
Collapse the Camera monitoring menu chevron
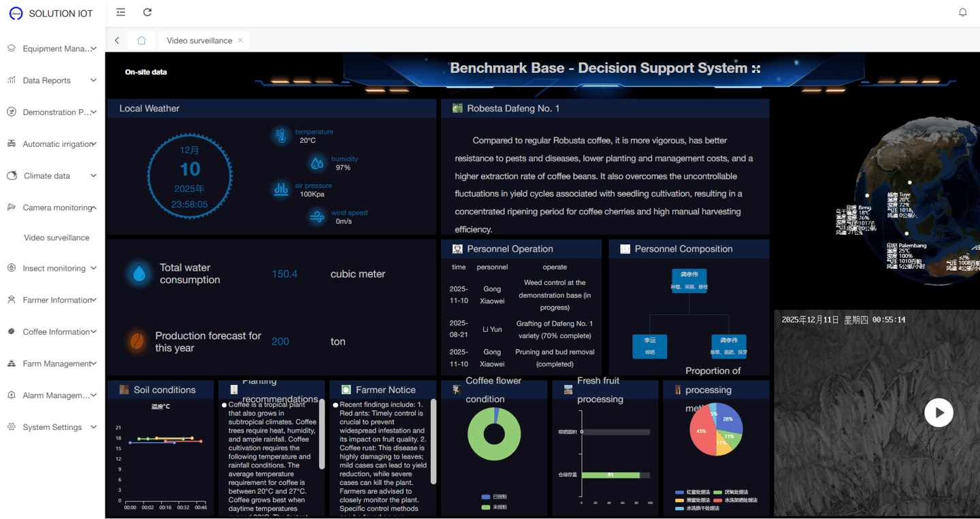pos(93,207)
